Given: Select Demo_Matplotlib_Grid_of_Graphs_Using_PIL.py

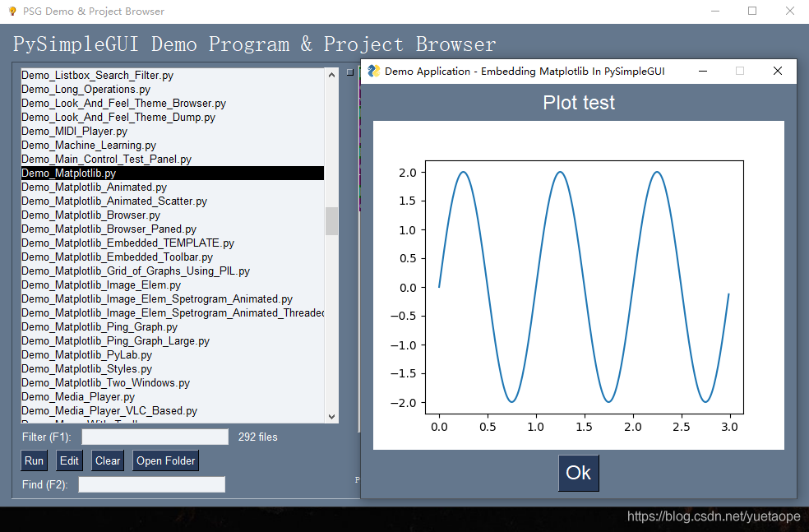Looking at the screenshot, I should coord(173,271).
